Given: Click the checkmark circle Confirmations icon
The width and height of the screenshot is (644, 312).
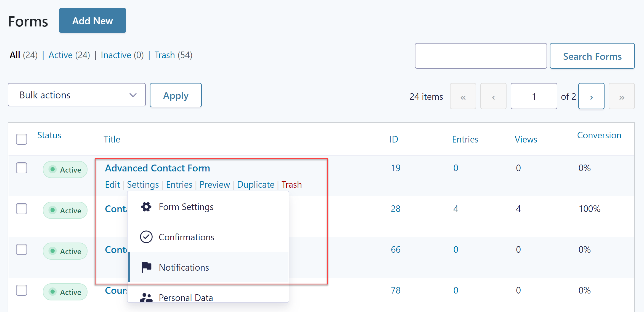Looking at the screenshot, I should [146, 237].
